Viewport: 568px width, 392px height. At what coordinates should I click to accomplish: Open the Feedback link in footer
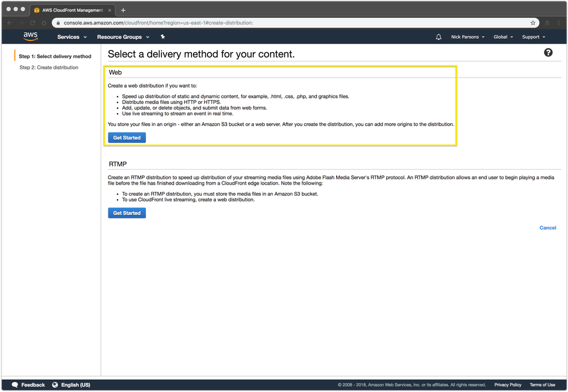click(x=33, y=385)
